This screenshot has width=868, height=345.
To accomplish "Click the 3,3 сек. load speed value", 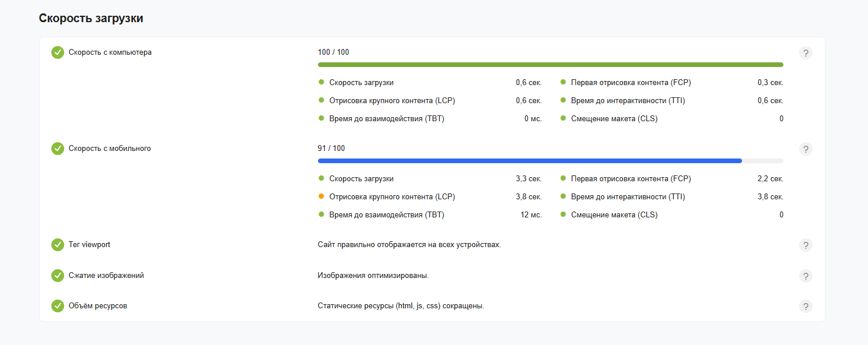I will pyautogui.click(x=528, y=179).
